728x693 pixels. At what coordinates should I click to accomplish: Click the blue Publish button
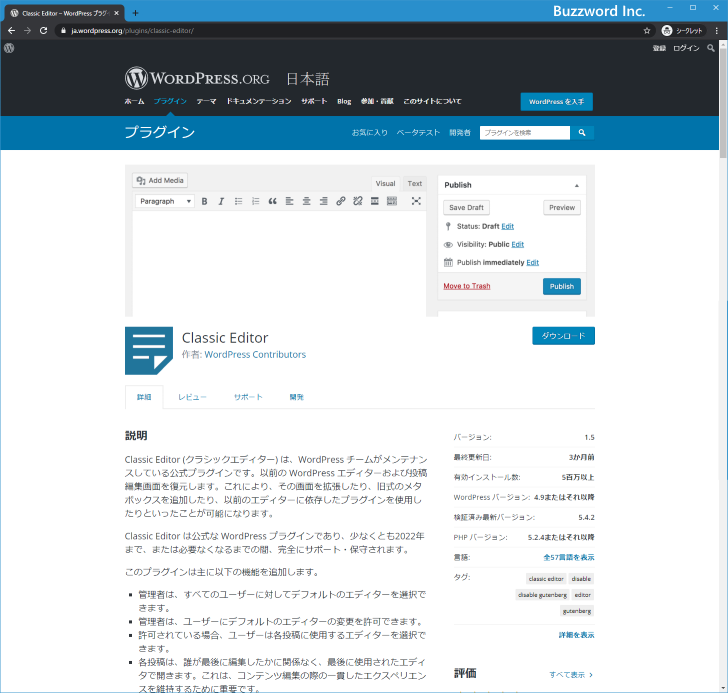562,286
